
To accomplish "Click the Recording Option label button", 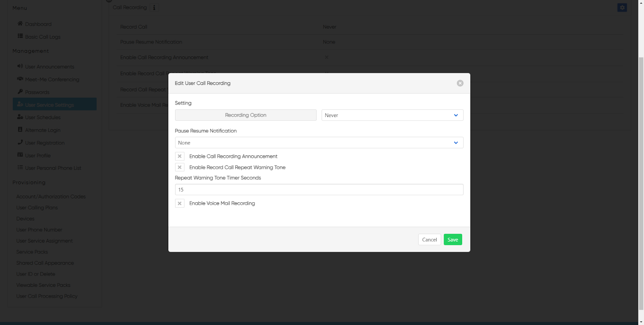I will pos(246,115).
